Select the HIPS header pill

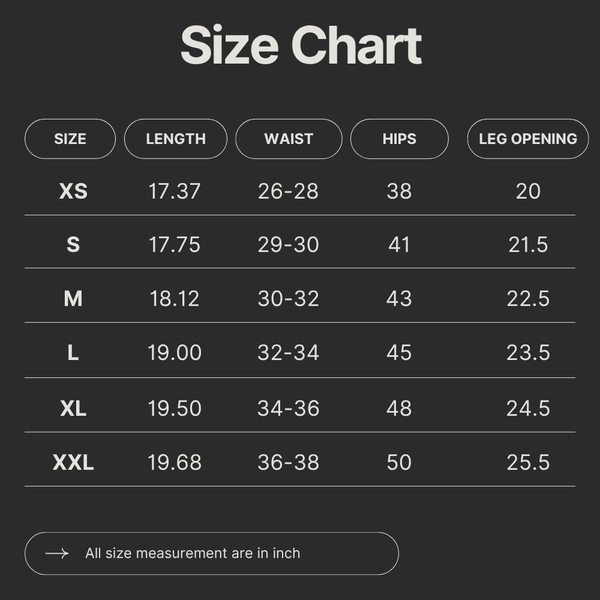tap(399, 139)
